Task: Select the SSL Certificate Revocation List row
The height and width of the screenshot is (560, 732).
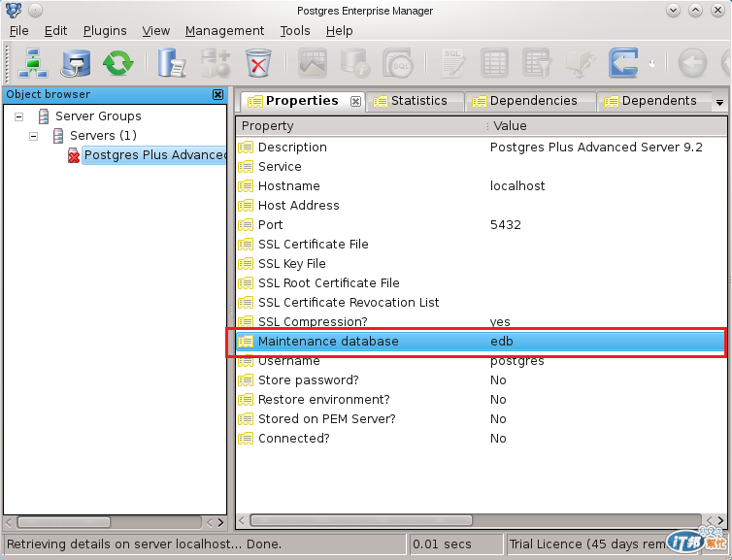Action: pyautogui.click(x=481, y=303)
